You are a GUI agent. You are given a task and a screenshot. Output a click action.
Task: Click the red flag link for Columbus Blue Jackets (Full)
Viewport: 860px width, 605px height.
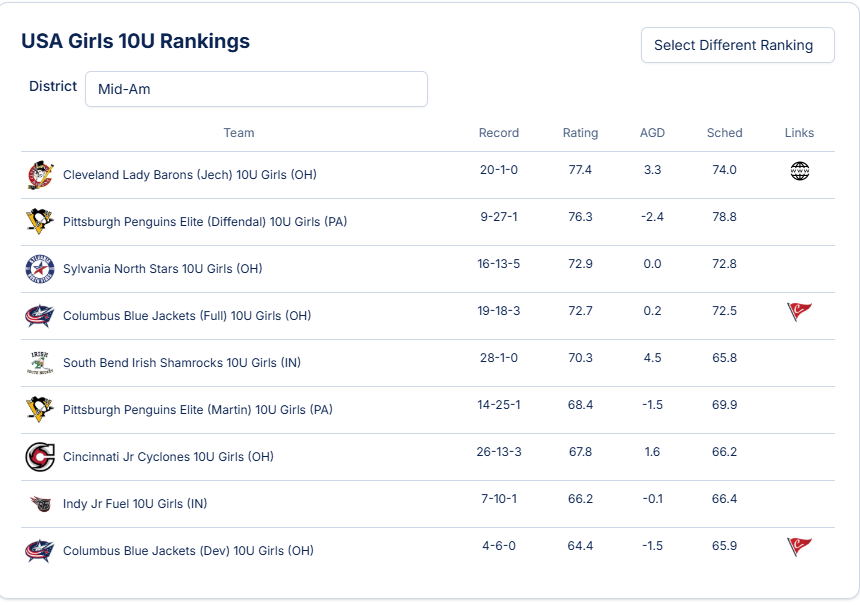pos(799,312)
